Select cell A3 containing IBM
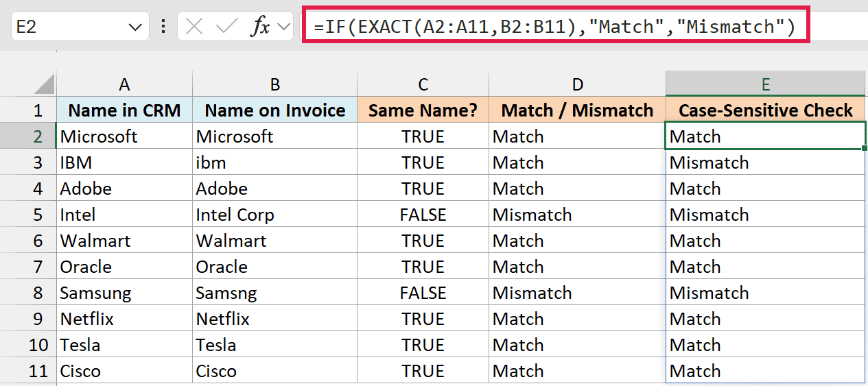This screenshot has height=386, width=868. click(124, 162)
